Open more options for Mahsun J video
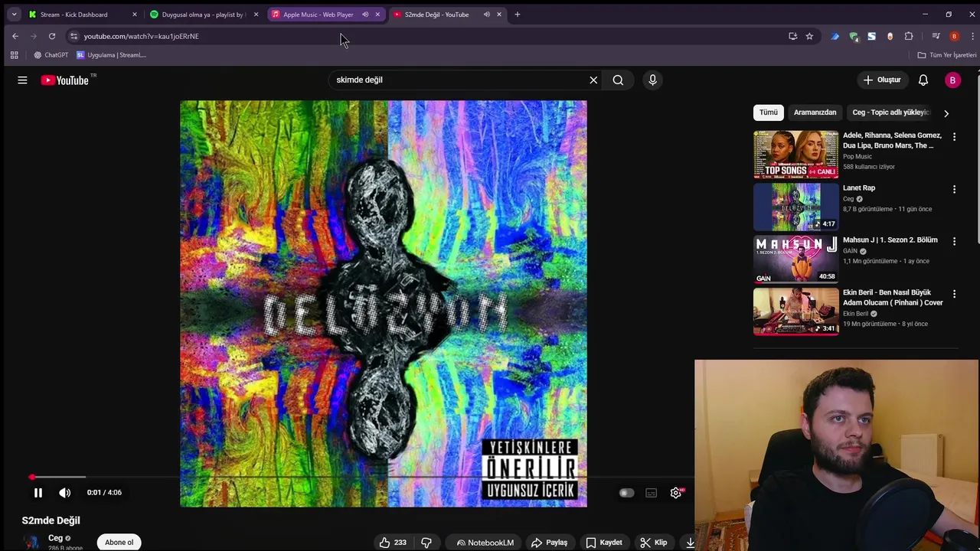980x551 pixels. [x=954, y=241]
